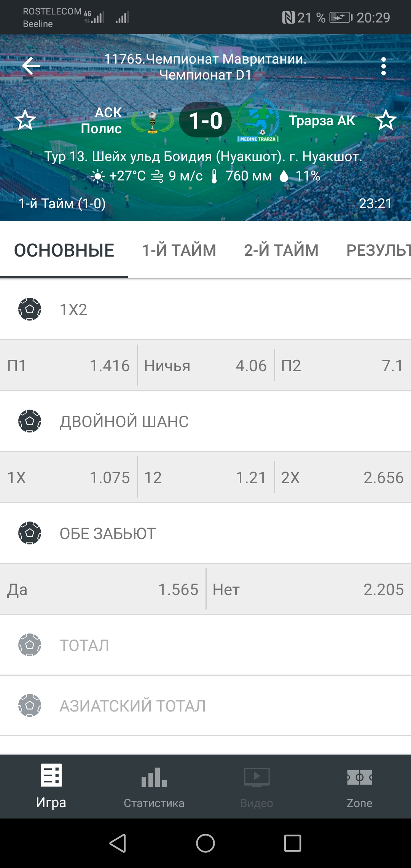Switch to the 1-Й ТАЙМ tab
The image size is (411, 868).
click(x=179, y=251)
